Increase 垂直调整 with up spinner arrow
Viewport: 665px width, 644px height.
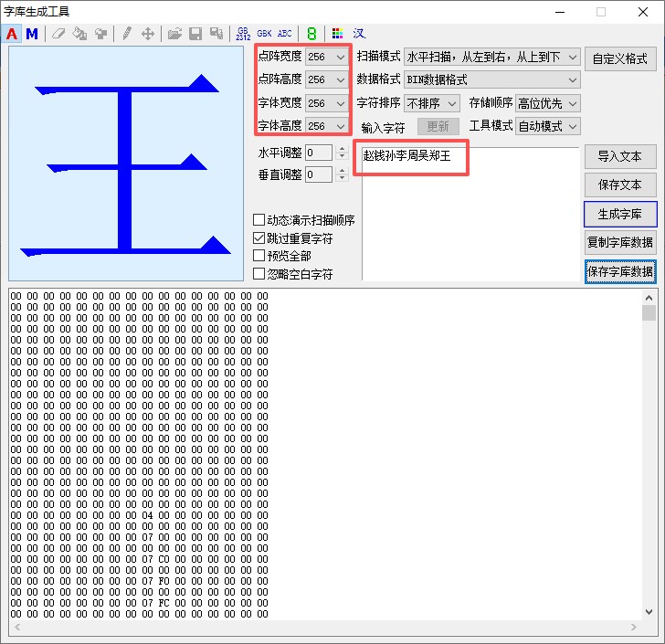(x=342, y=171)
